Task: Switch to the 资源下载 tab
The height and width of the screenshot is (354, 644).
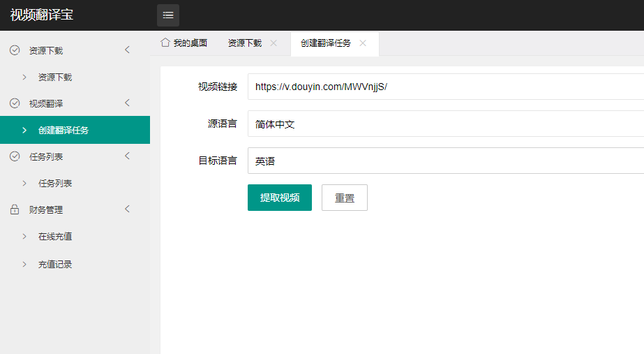Action: coord(244,43)
